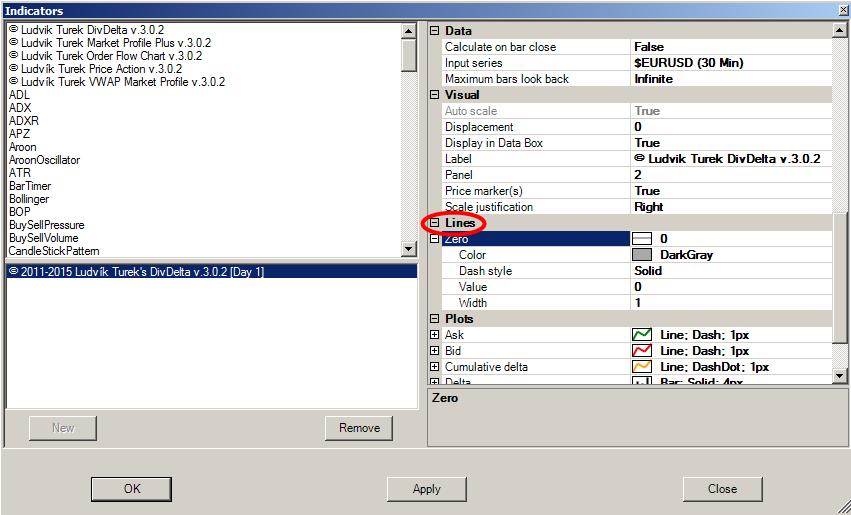The height and width of the screenshot is (515, 851).
Task: Click the indicator list scroll up arrow
Action: pos(409,31)
